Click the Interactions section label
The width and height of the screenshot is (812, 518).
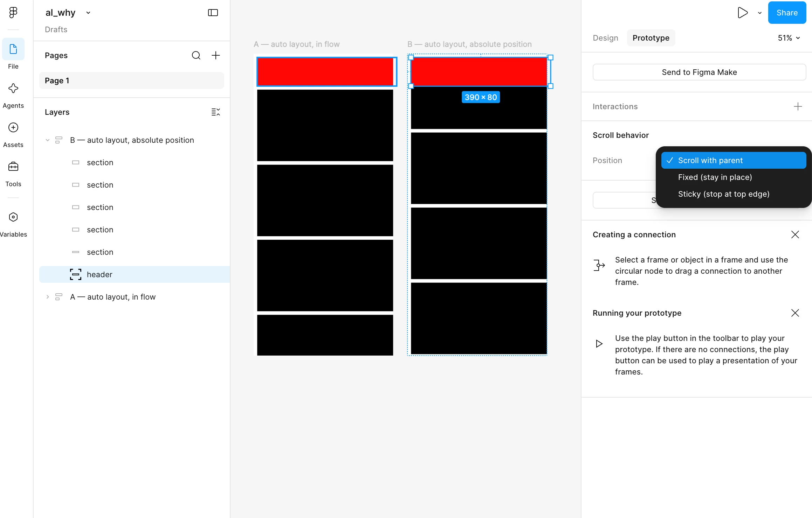point(615,106)
